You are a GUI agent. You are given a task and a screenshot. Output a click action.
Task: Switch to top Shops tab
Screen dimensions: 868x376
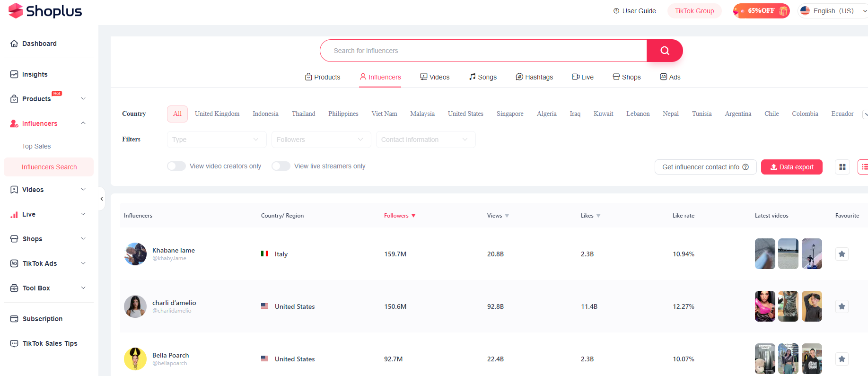627,77
